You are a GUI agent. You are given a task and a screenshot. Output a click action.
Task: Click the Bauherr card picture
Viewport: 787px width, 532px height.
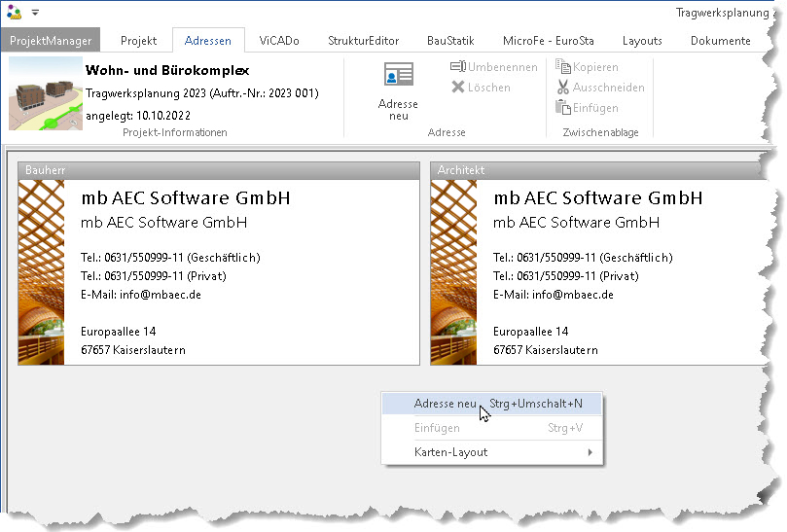(41, 272)
